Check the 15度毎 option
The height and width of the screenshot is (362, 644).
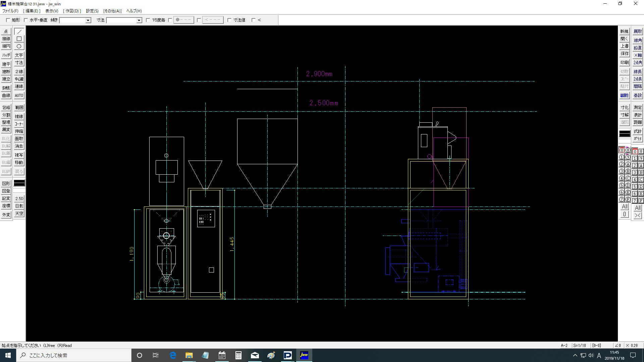[148, 20]
